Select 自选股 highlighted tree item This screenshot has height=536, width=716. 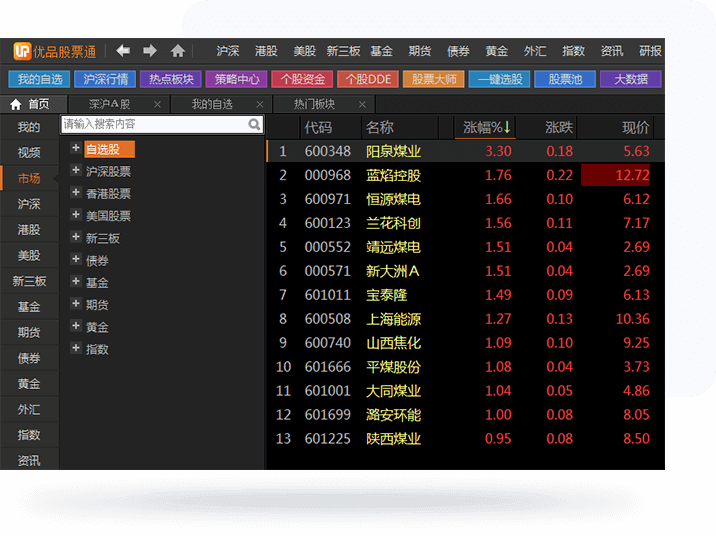[x=109, y=149]
